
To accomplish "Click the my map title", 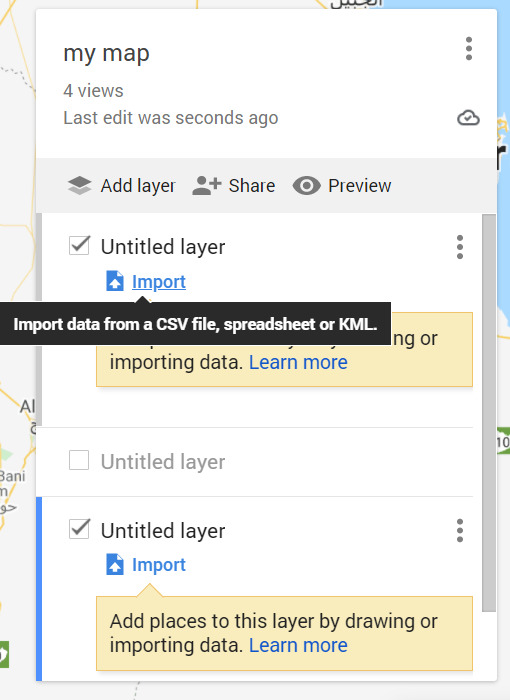I will tap(106, 54).
